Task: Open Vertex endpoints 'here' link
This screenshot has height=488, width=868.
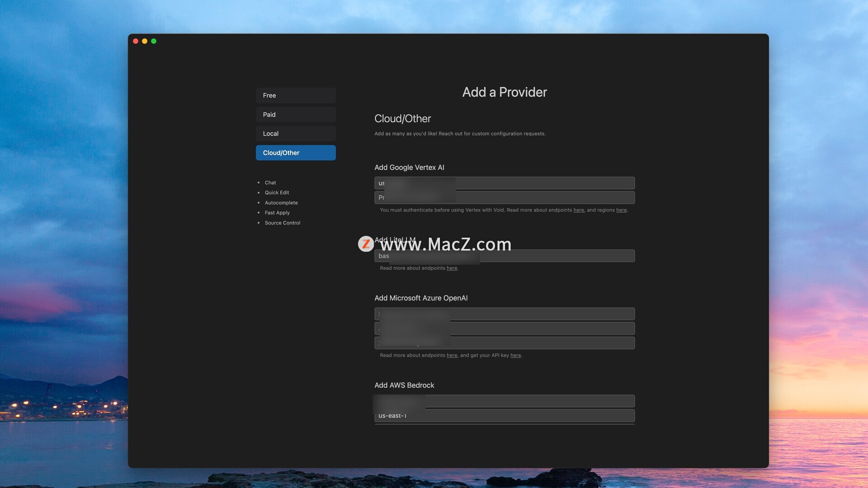Action: [579, 210]
